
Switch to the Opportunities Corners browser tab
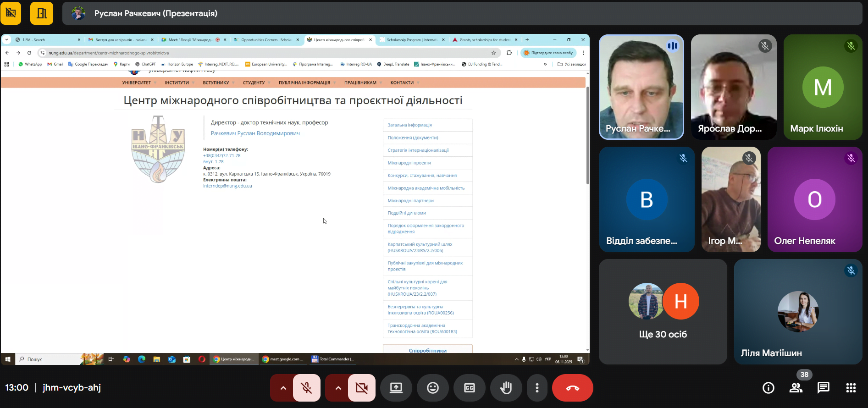pos(266,40)
